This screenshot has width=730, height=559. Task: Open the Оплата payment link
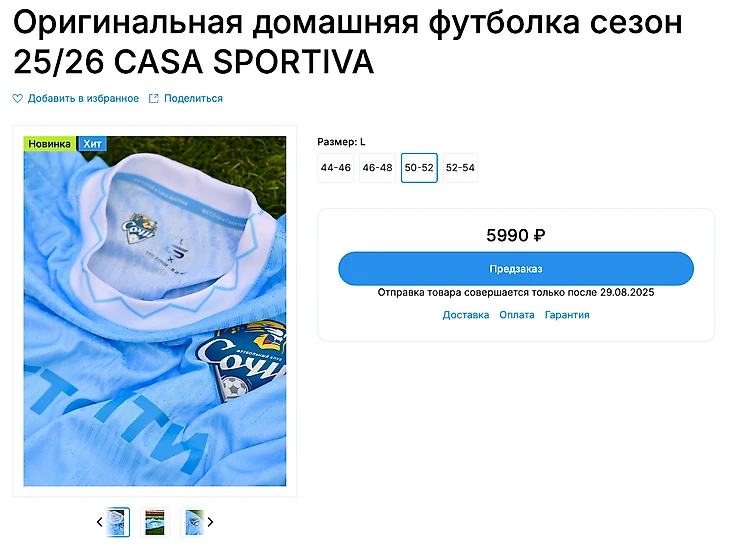pyautogui.click(x=517, y=315)
